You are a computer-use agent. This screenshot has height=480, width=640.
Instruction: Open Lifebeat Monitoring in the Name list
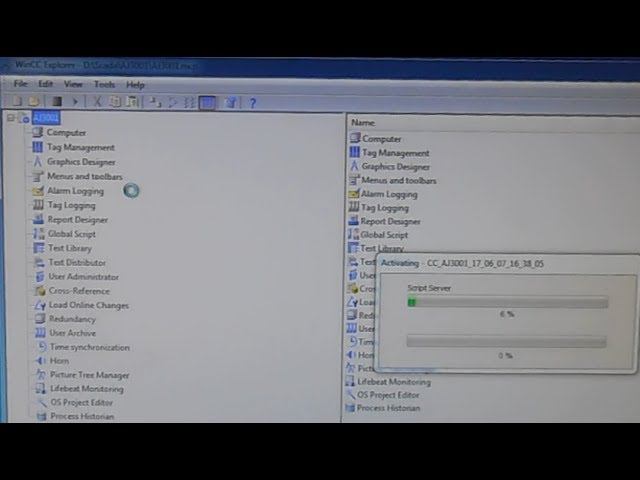[394, 382]
